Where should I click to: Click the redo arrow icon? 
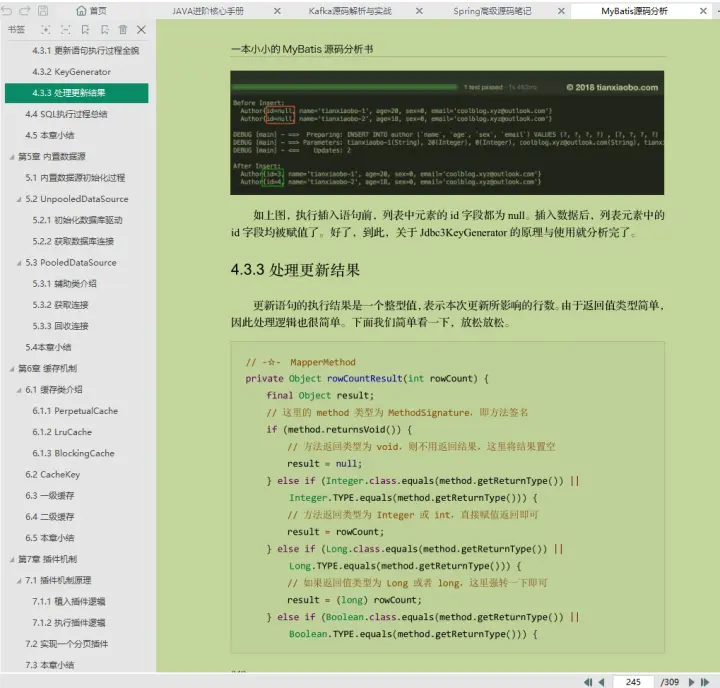point(25,11)
